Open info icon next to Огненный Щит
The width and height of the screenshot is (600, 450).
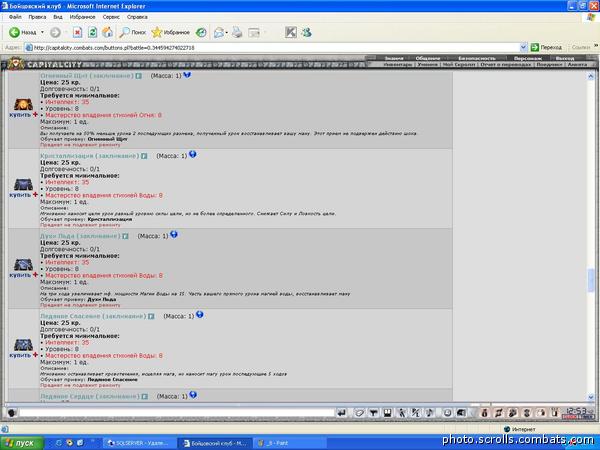(x=139, y=76)
